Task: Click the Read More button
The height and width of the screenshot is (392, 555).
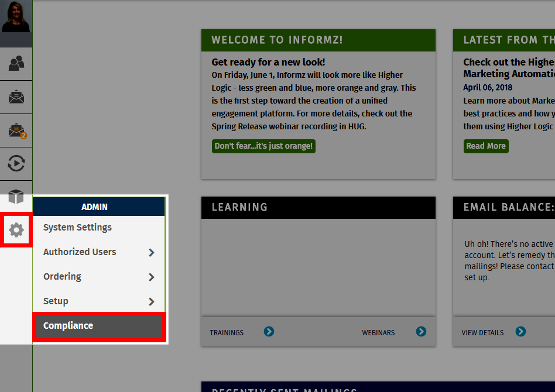Action: (486, 146)
